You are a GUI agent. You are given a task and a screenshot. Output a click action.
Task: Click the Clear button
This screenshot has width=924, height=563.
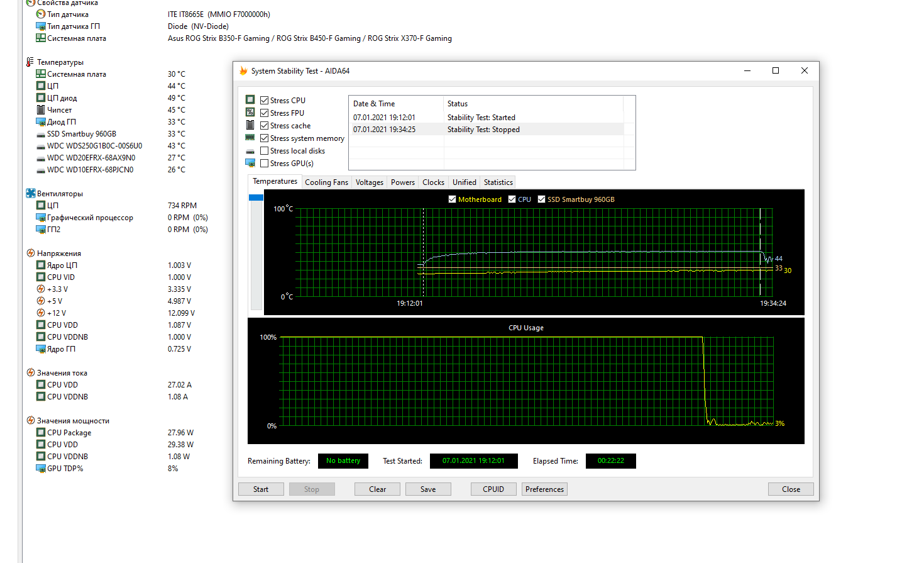coord(378,489)
